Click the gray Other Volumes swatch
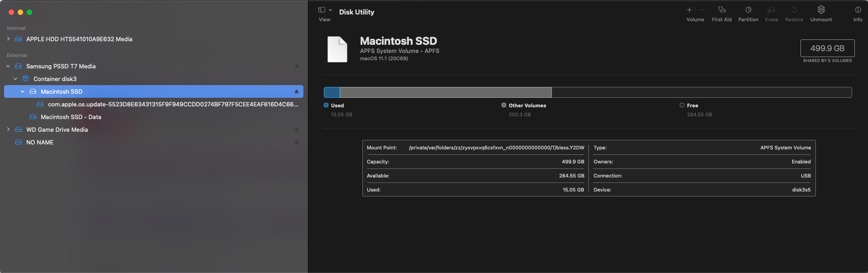The image size is (868, 273). pos(504,105)
